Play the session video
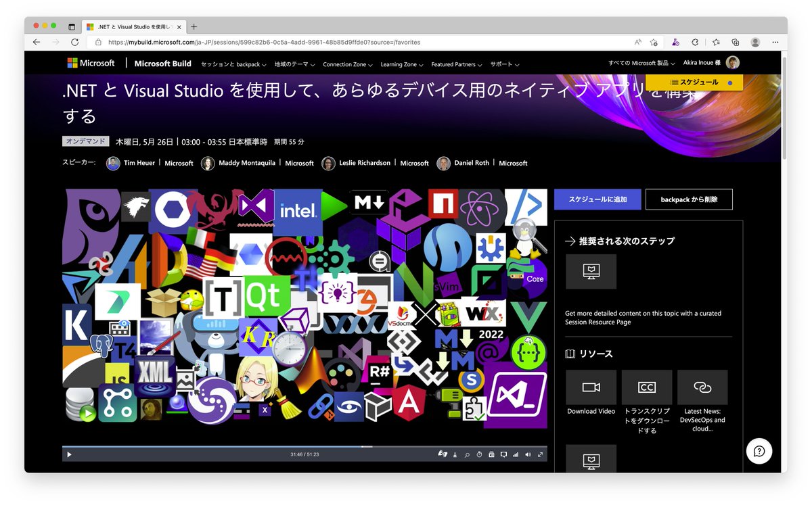Image resolution: width=812 pixels, height=505 pixels. [x=69, y=454]
